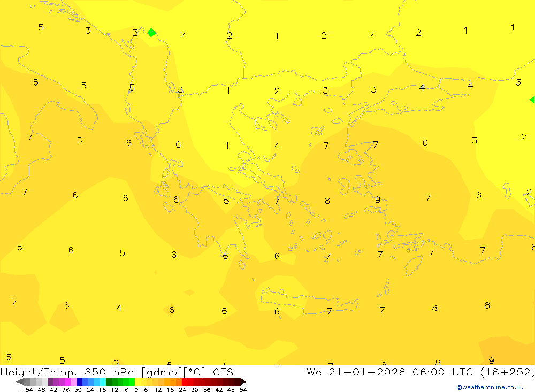The width and height of the screenshot is (535, 392).
Task: Click temperature value 9 near the Turkish coast
Action: [x=377, y=199]
